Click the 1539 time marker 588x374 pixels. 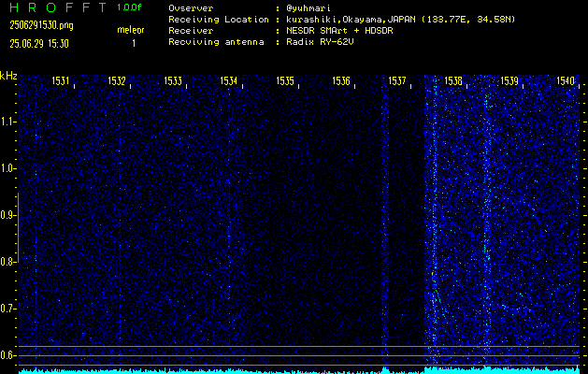[509, 80]
